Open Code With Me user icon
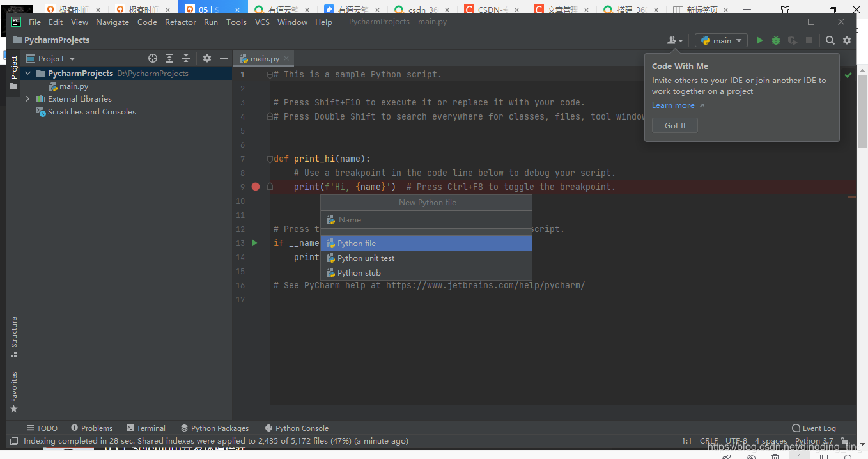 tap(675, 40)
